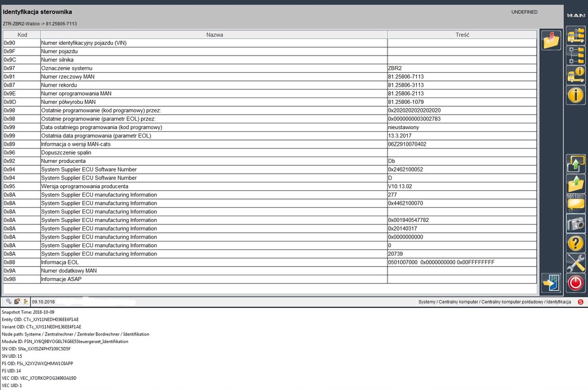
Task: Click the 'nieustawiony' value
Action: click(404, 127)
